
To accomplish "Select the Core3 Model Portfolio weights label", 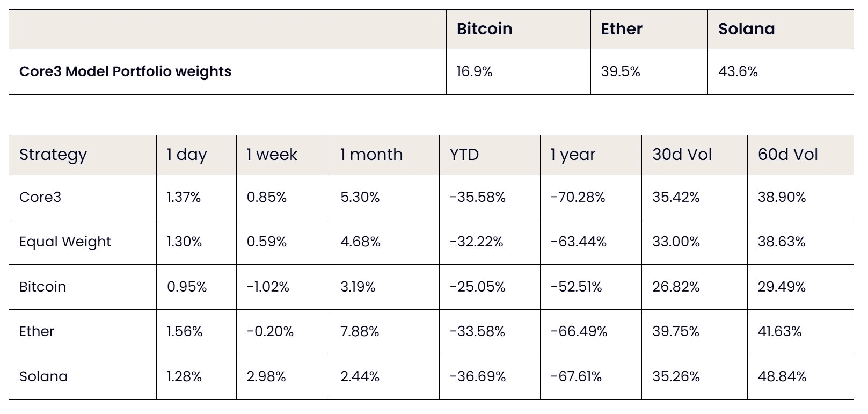I will pyautogui.click(x=125, y=71).
